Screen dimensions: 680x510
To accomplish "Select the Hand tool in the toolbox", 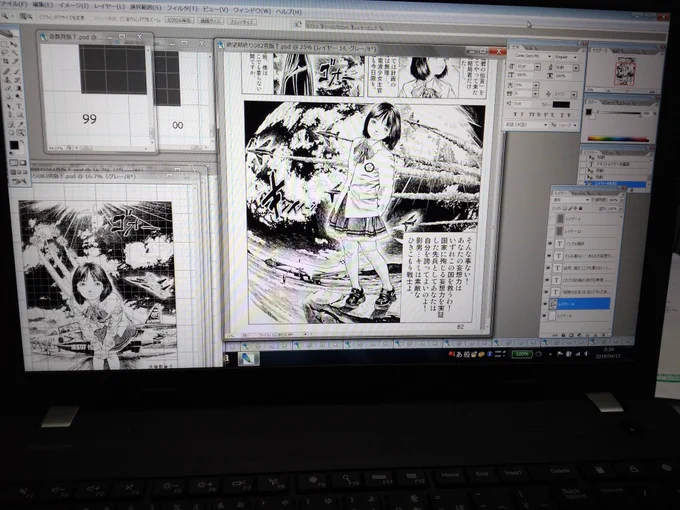I will (x=11, y=132).
